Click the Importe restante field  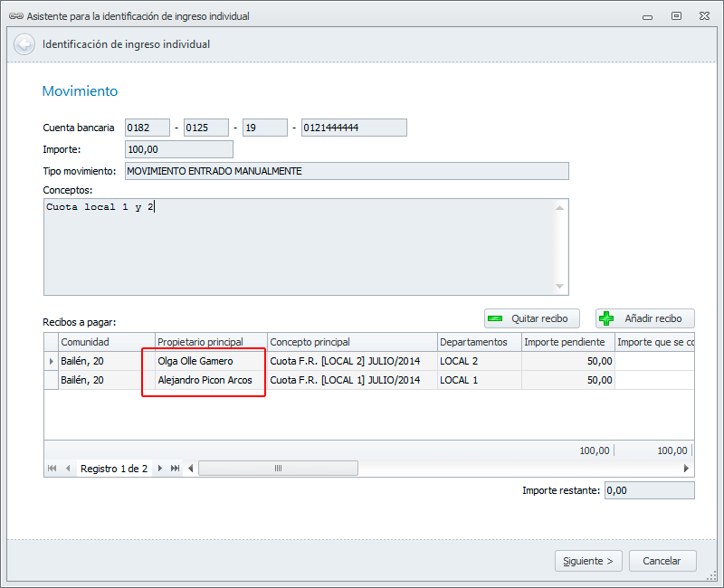(x=650, y=490)
